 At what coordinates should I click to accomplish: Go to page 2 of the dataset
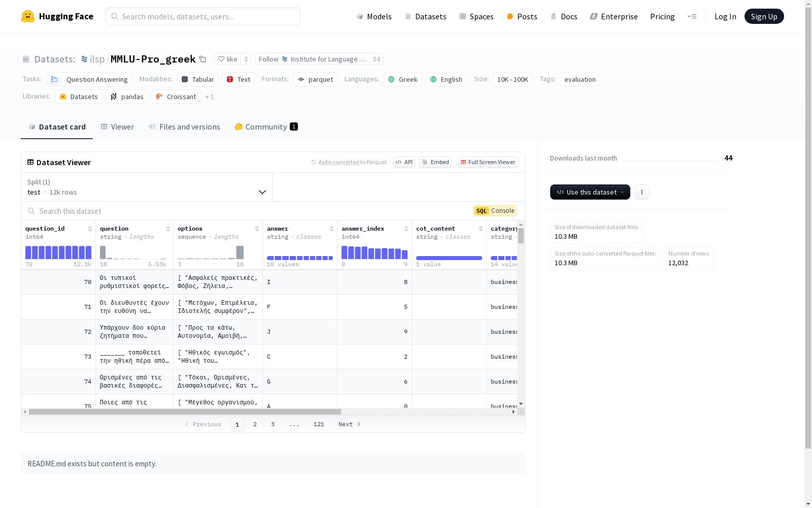click(x=255, y=424)
